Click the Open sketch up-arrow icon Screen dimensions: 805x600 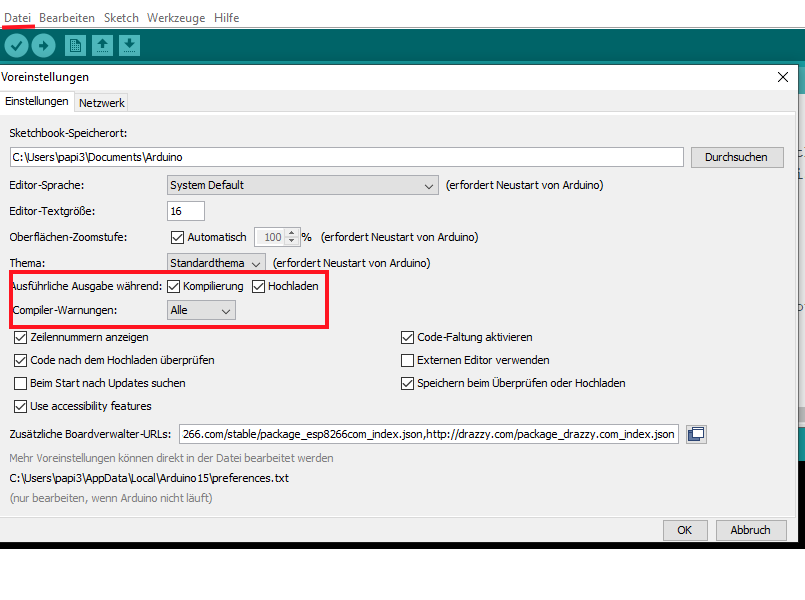pyautogui.click(x=102, y=45)
